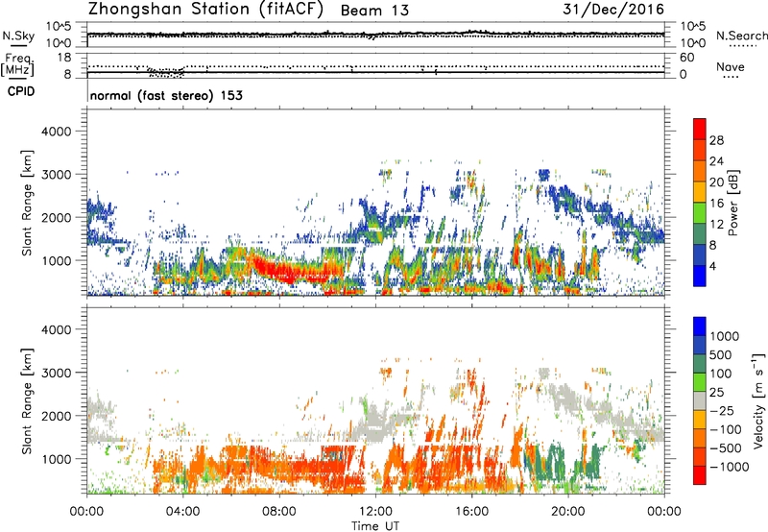Image resolution: width=768 pixels, height=532 pixels.
Task: Click the 'Freq. [MHz]' label
Action: click(x=17, y=64)
